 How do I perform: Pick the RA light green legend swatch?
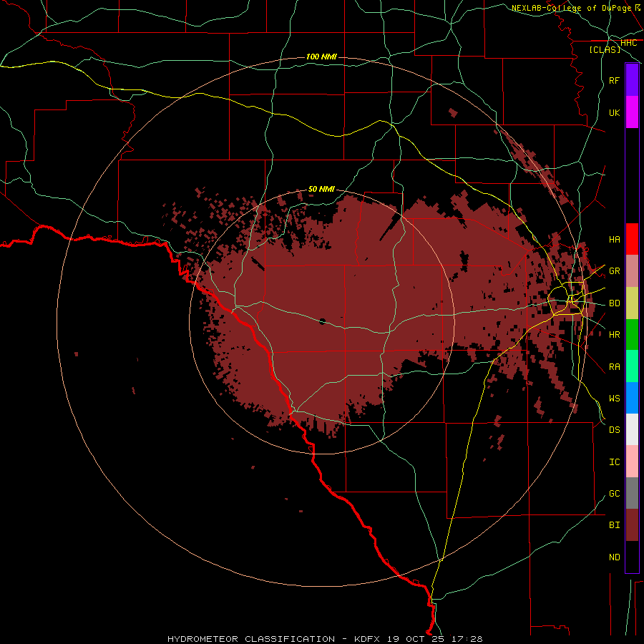pos(632,366)
